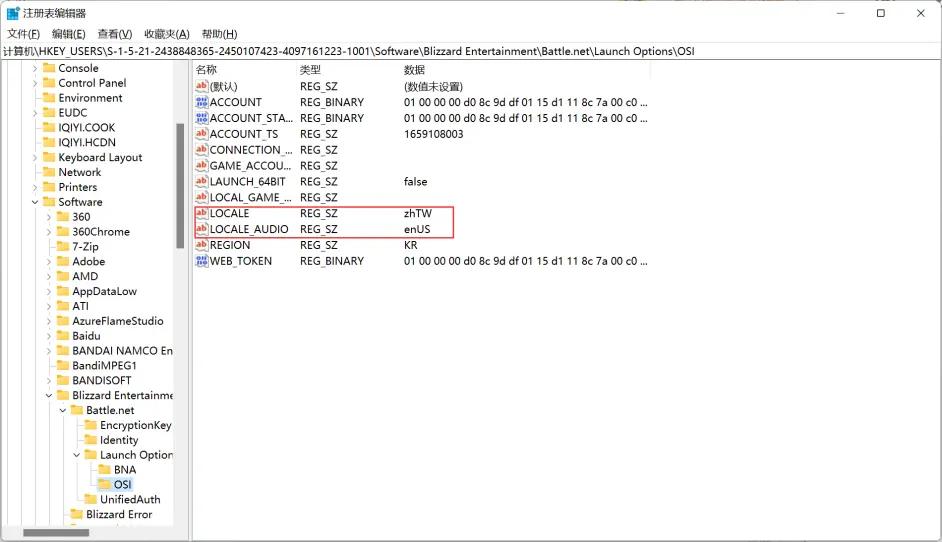942x542 pixels.
Task: Click the EncryptionKey folder icon
Action: 90,425
